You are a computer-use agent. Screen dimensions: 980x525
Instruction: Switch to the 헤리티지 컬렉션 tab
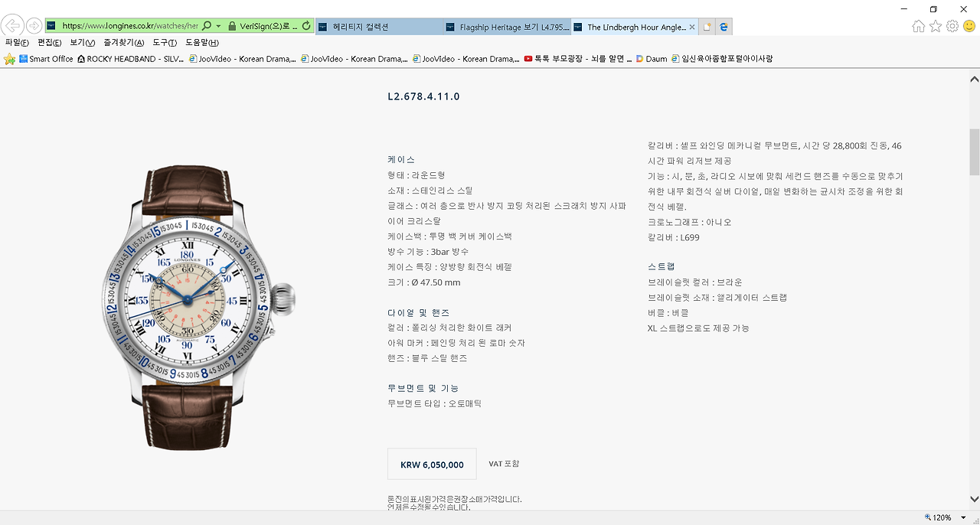(378, 27)
